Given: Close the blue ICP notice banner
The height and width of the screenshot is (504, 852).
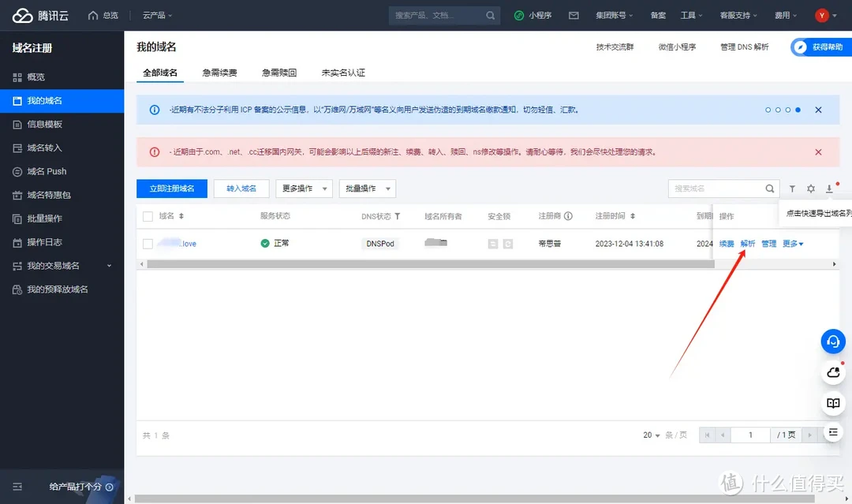Looking at the screenshot, I should (818, 110).
